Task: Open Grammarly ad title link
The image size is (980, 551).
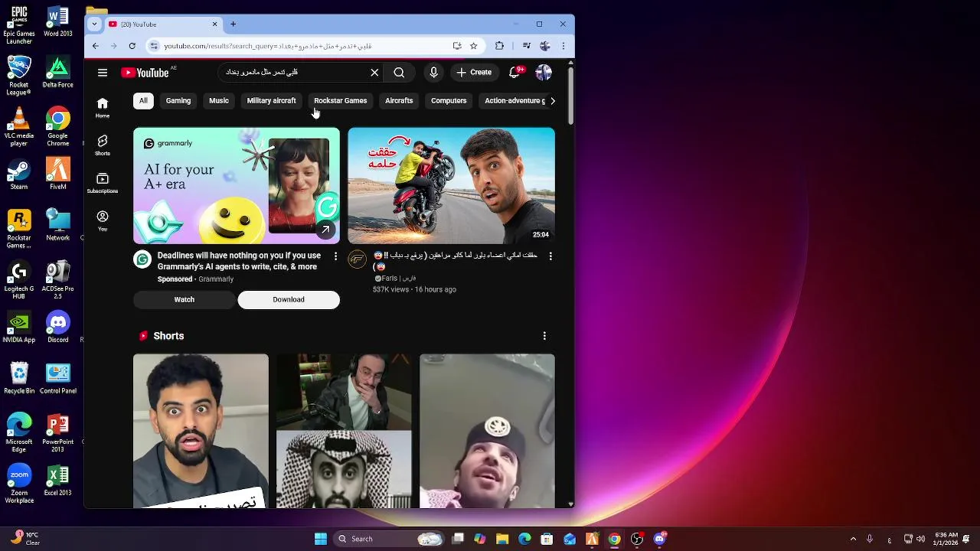Action: [239, 261]
